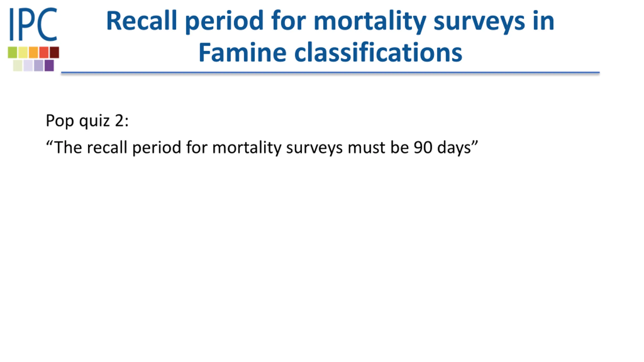This screenshot has height=362, width=644.
Task: Click 'must be' in the quoted statement
Action: [x=378, y=147]
